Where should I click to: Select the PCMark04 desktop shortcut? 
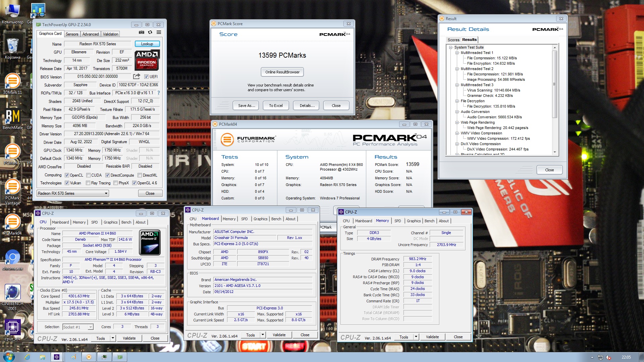pos(12,225)
